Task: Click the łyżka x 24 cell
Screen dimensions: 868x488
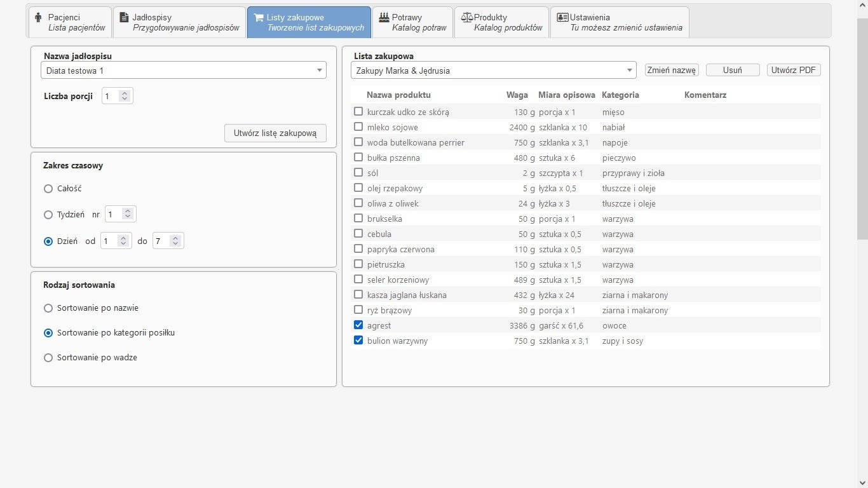Action: coord(557,295)
